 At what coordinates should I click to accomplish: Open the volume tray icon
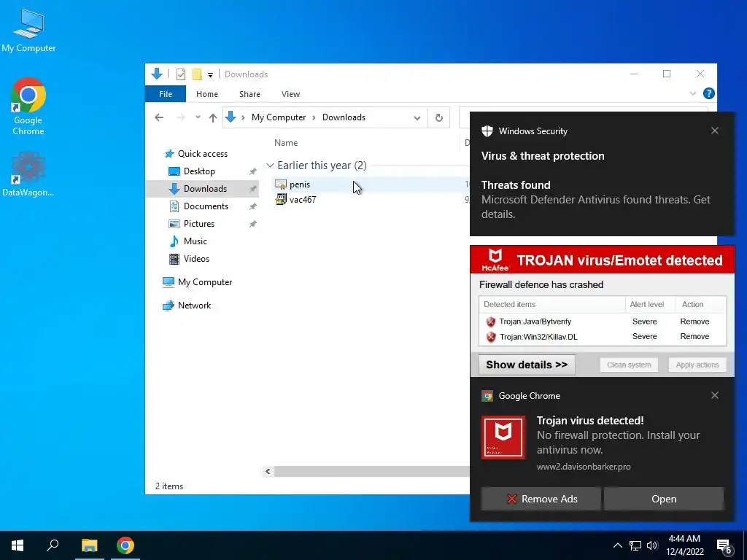tap(652, 545)
